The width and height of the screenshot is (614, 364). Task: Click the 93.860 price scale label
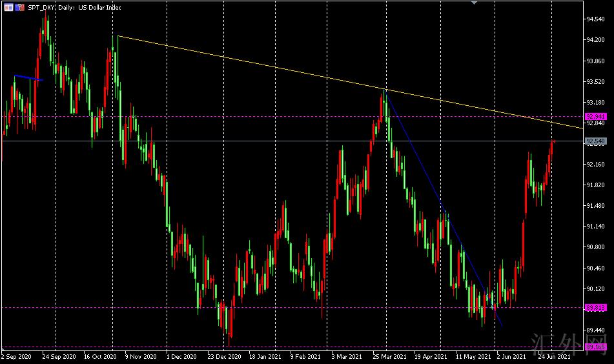point(595,61)
